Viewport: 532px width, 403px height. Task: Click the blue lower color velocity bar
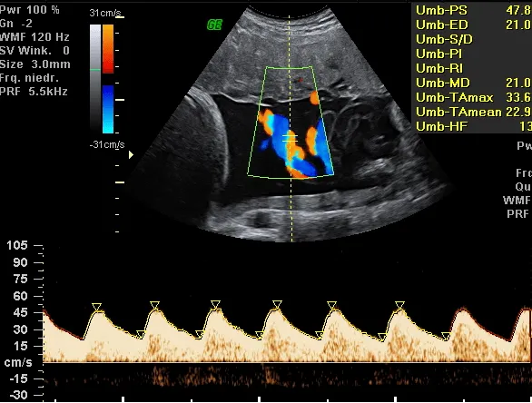pos(108,109)
